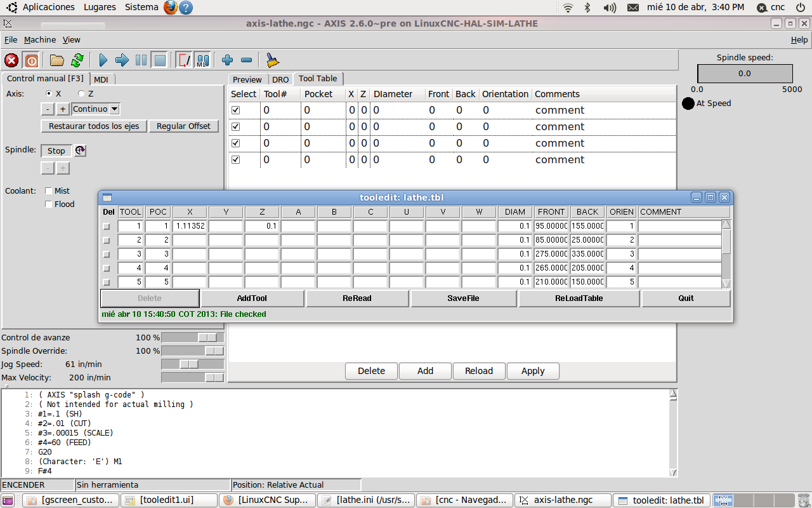Stop program execution (square icon)
The image size is (812, 508).
click(x=160, y=60)
